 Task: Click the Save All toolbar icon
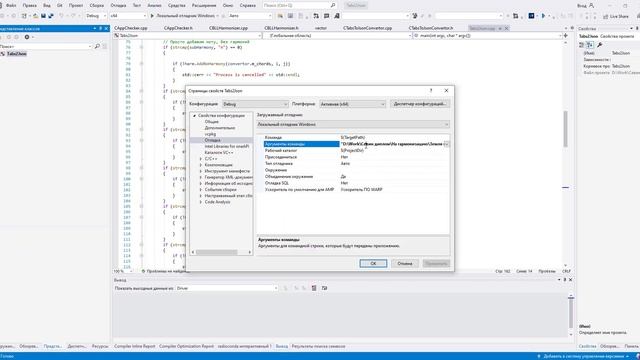(x=51, y=16)
